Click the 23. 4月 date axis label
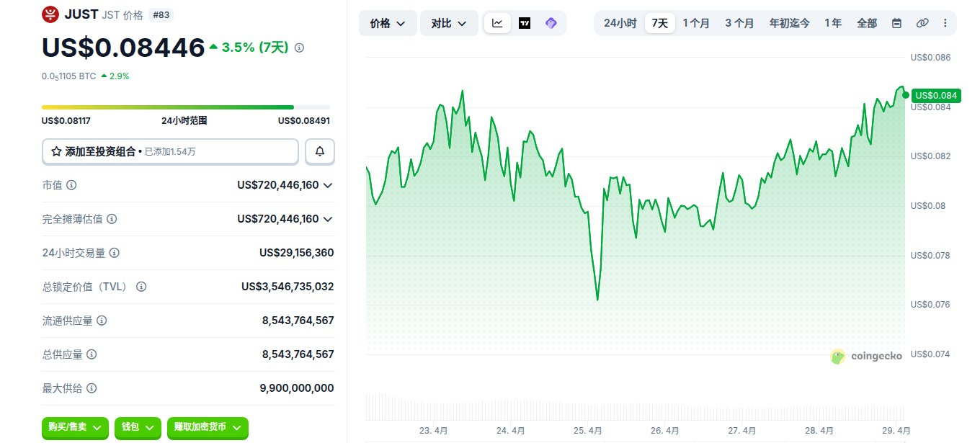Image resolution: width=980 pixels, height=443 pixels. 433,430
